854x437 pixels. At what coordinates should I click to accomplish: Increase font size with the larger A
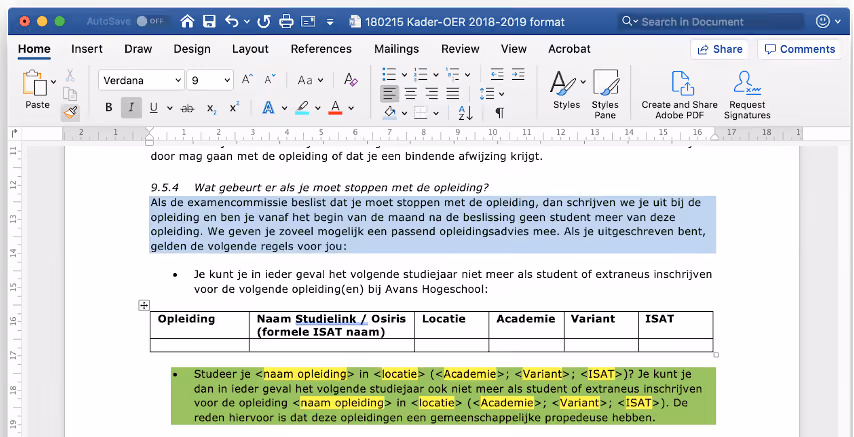tap(247, 80)
